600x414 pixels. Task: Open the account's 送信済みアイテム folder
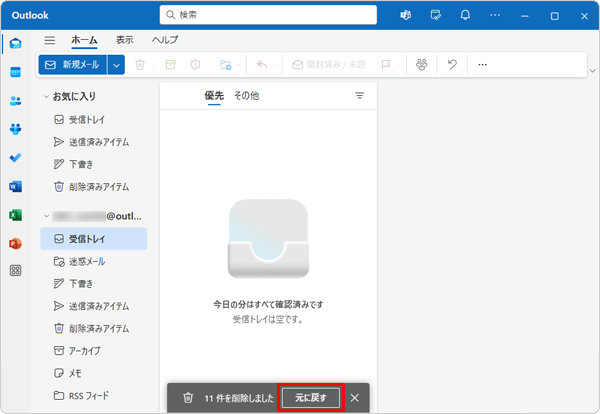coord(94,306)
